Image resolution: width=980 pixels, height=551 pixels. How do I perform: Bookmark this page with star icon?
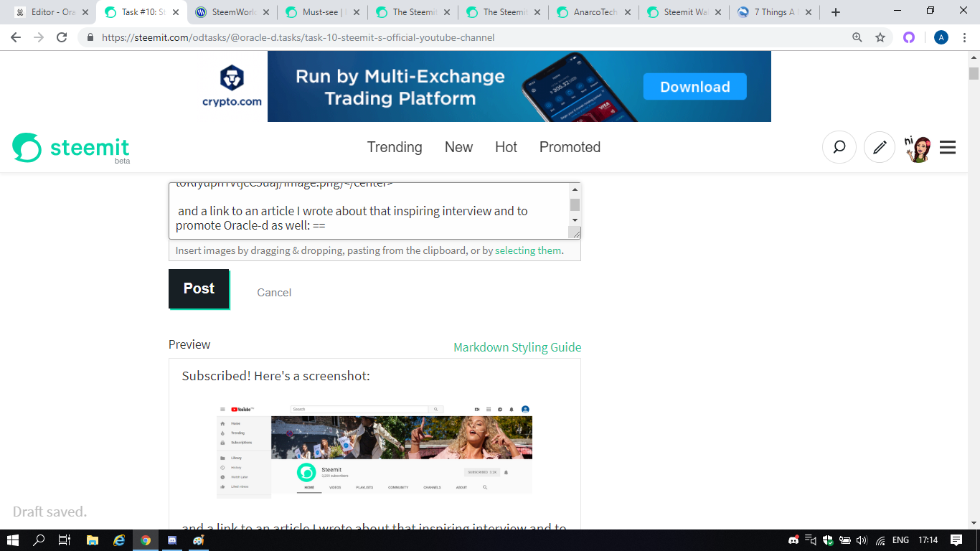pos(880,37)
